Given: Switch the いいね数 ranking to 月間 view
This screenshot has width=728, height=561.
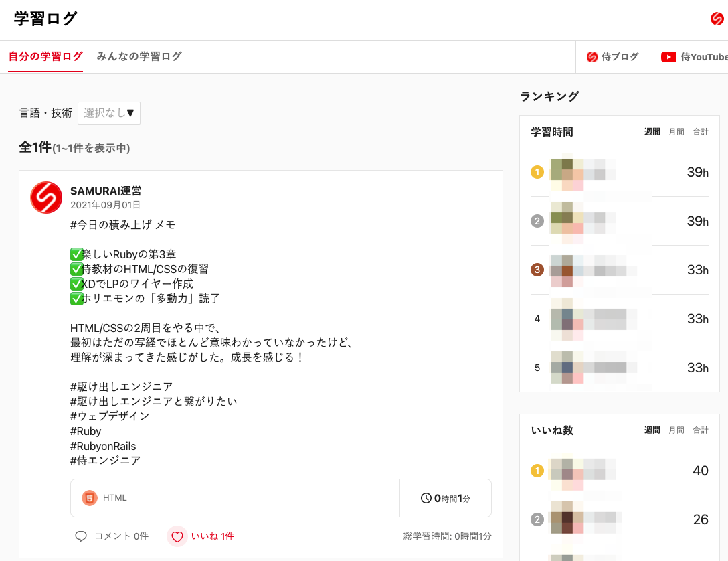Looking at the screenshot, I should 676,430.
